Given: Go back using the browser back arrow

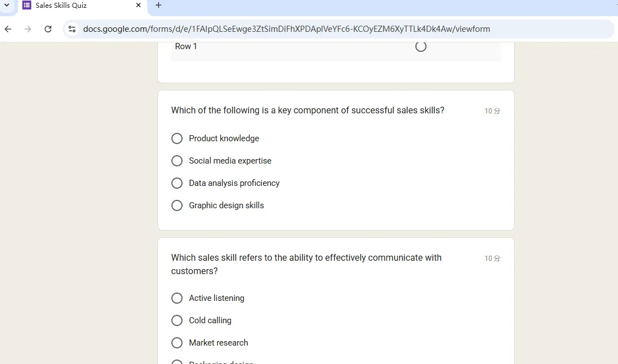Looking at the screenshot, I should [8, 29].
